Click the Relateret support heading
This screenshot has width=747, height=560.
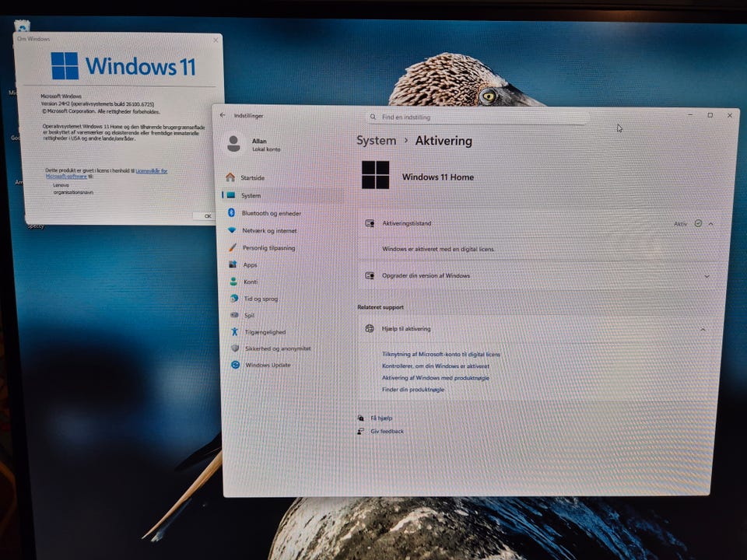[x=381, y=307]
